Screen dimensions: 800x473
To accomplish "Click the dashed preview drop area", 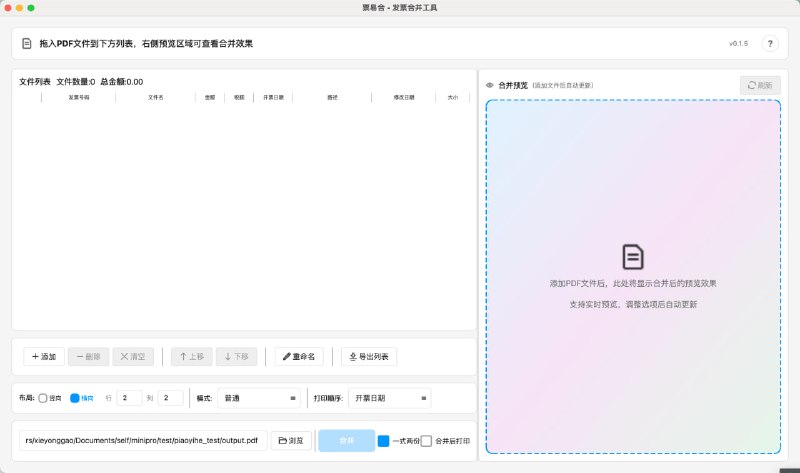I will pyautogui.click(x=633, y=277).
